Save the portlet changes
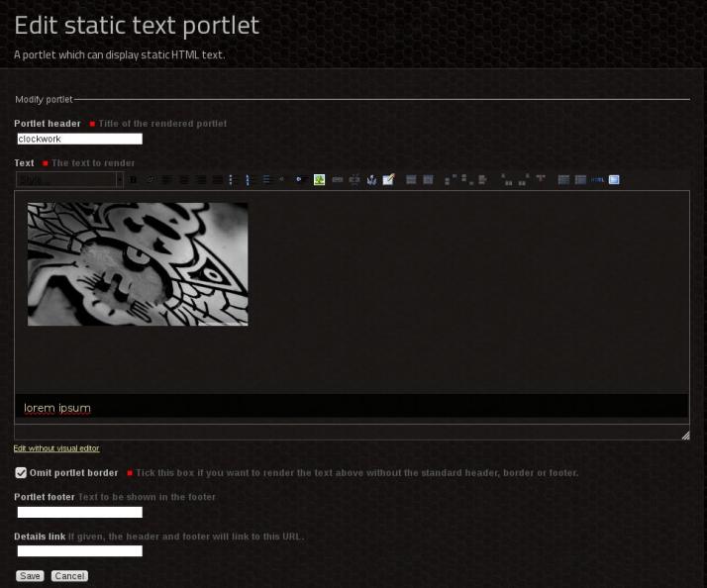This screenshot has height=588, width=707. (30, 576)
